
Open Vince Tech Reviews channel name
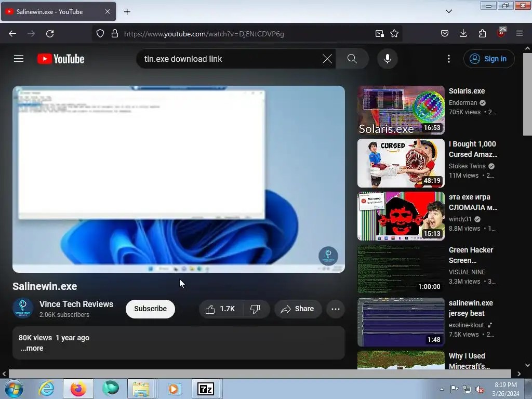click(76, 304)
